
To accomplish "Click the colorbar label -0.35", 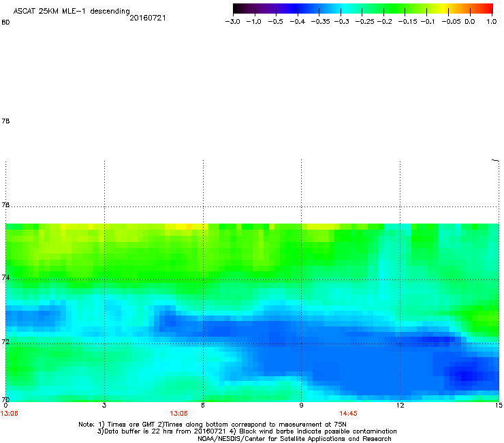I will [321, 22].
